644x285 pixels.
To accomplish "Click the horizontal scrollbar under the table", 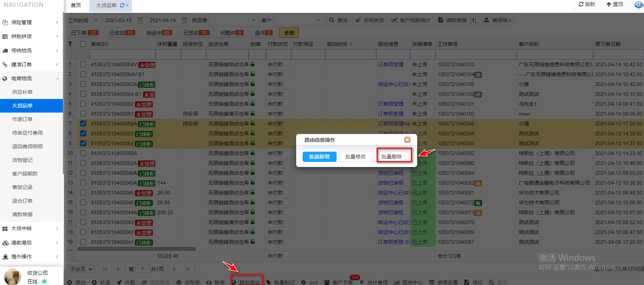I will 136,249.
